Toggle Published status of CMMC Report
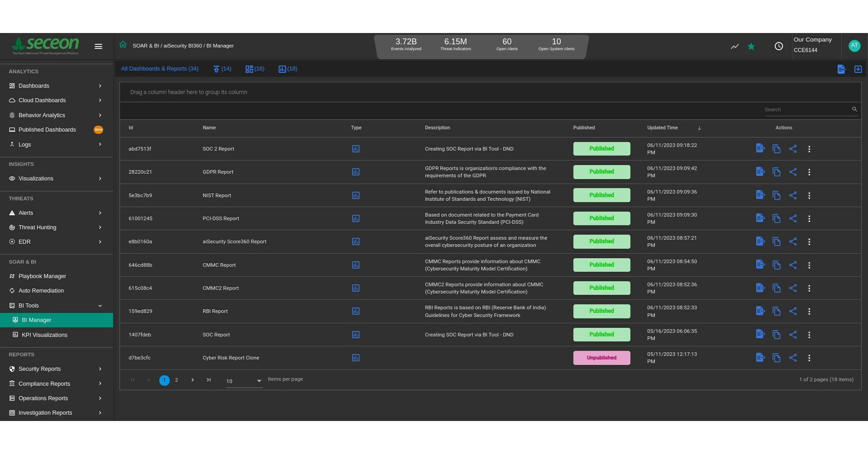 click(601, 265)
